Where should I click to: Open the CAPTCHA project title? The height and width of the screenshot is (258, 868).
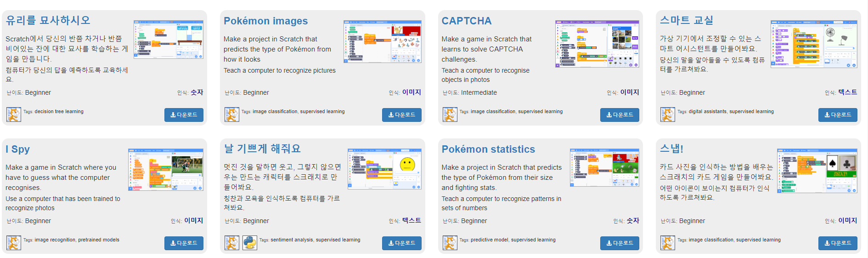pos(467,21)
